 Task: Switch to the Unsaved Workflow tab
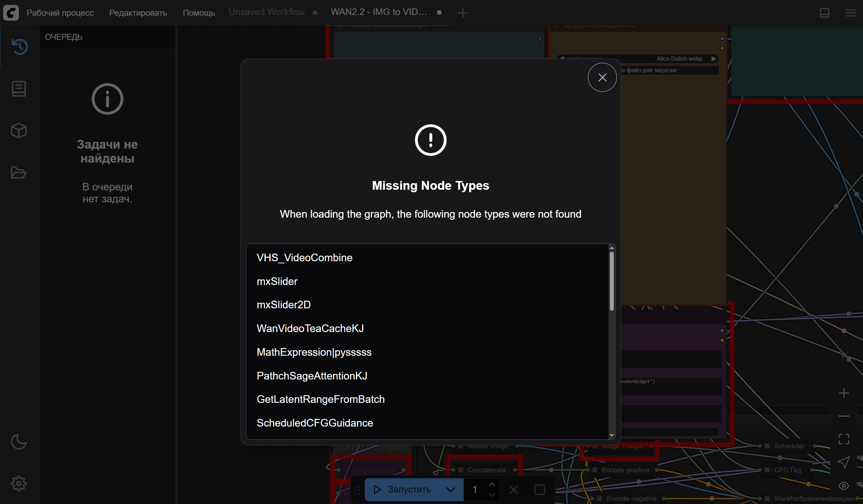click(x=267, y=12)
